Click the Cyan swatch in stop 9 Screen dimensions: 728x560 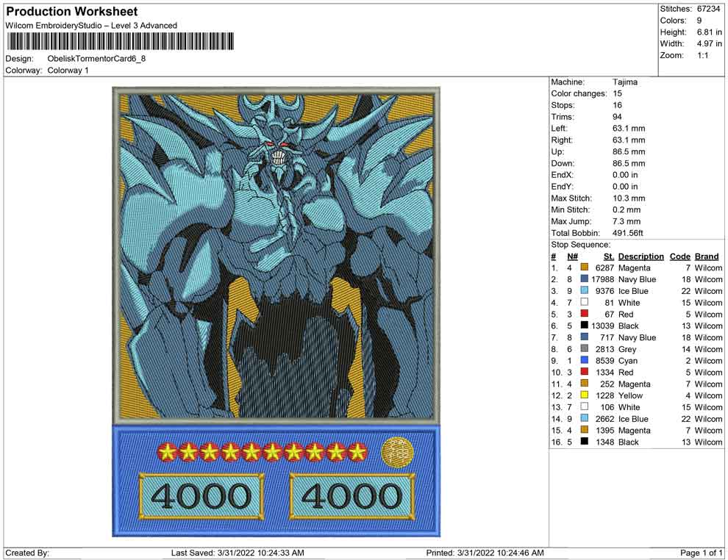[585, 360]
